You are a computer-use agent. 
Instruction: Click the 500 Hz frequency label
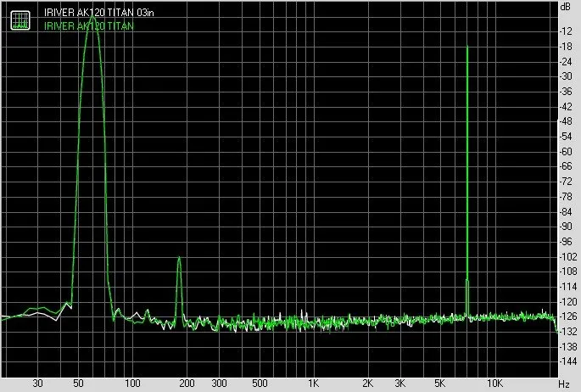(260, 384)
